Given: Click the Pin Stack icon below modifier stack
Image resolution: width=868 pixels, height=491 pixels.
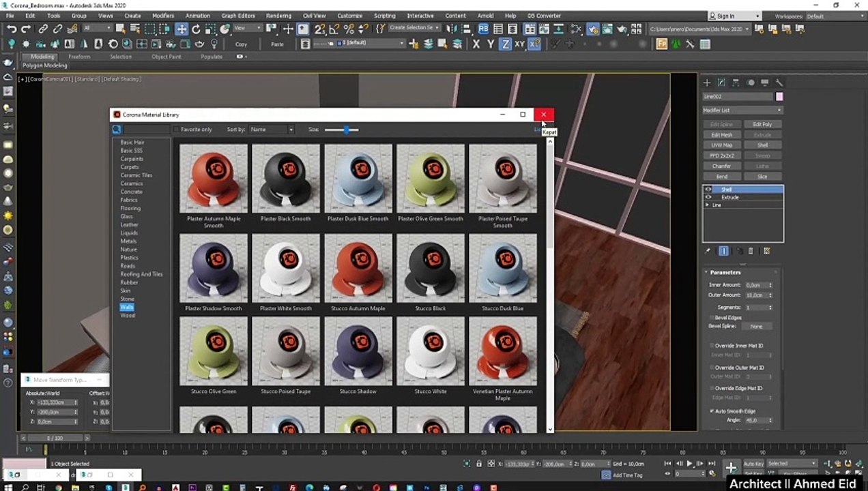Looking at the screenshot, I should click(708, 251).
